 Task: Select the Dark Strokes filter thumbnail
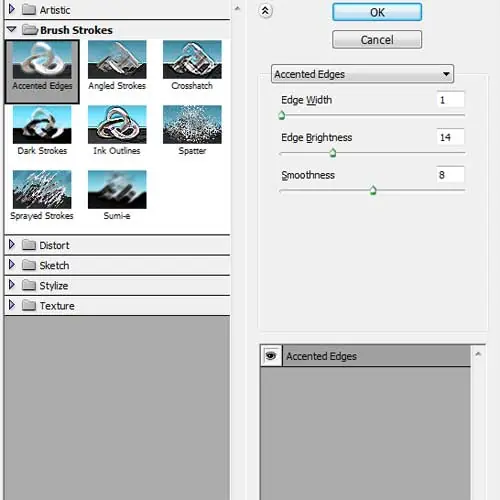pyautogui.click(x=42, y=125)
